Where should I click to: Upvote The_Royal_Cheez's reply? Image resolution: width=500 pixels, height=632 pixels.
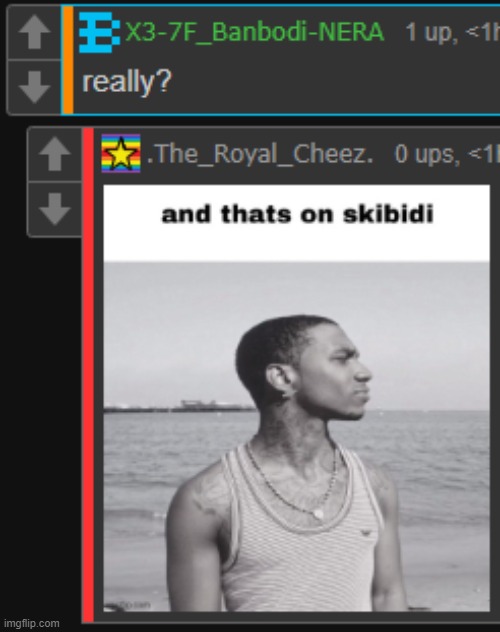coord(55,154)
